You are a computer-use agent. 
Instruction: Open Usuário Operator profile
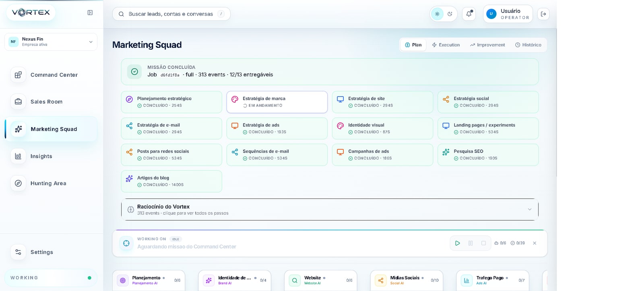508,14
